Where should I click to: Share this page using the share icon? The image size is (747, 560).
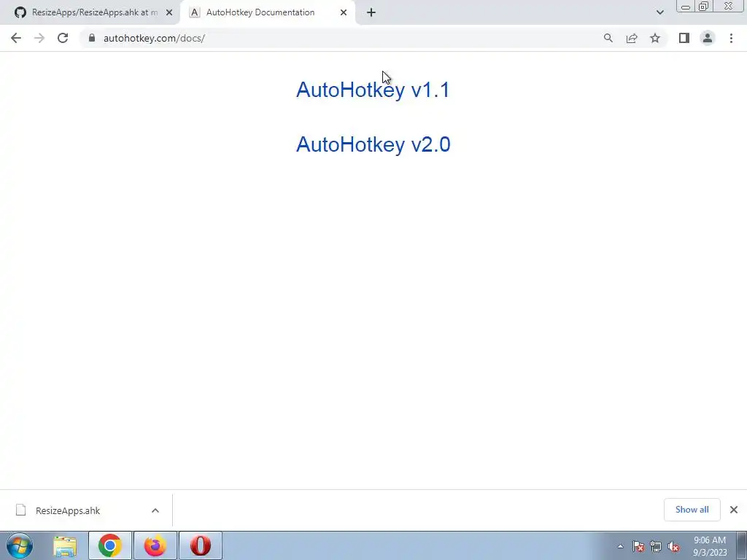pyautogui.click(x=632, y=38)
